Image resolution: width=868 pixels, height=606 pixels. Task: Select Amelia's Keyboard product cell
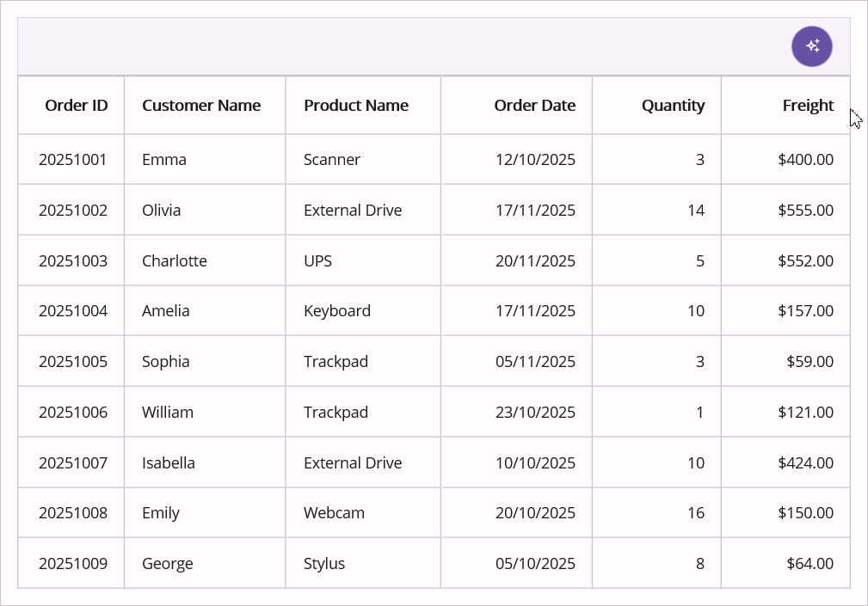coord(337,311)
